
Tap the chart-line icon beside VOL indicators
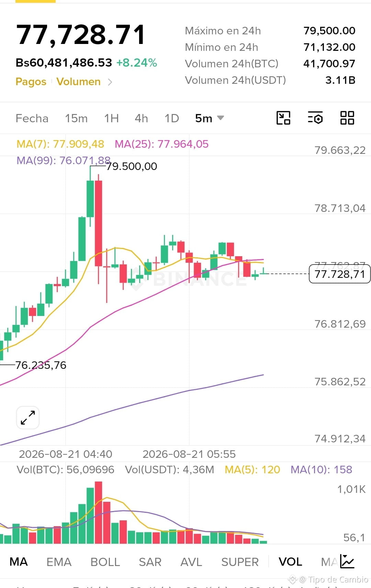click(347, 562)
